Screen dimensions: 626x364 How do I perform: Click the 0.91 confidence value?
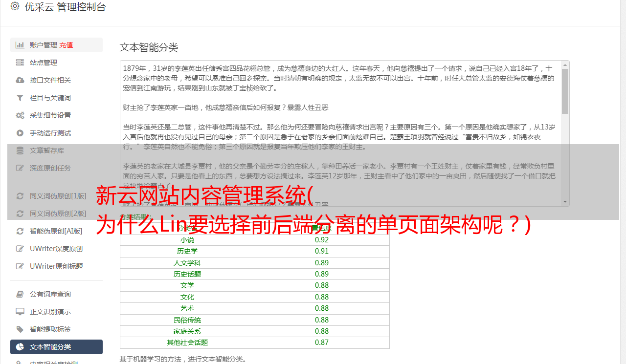click(x=322, y=251)
